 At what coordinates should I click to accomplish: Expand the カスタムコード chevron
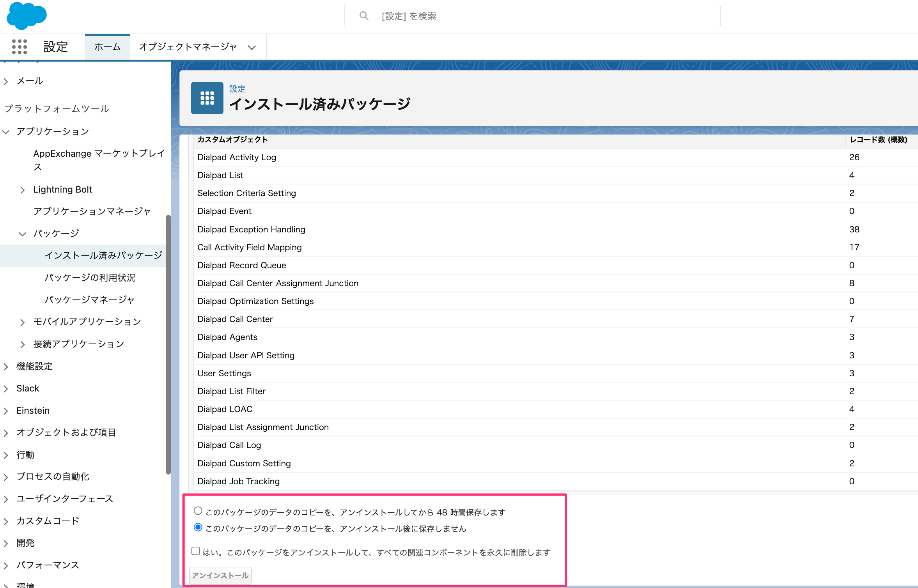6,521
